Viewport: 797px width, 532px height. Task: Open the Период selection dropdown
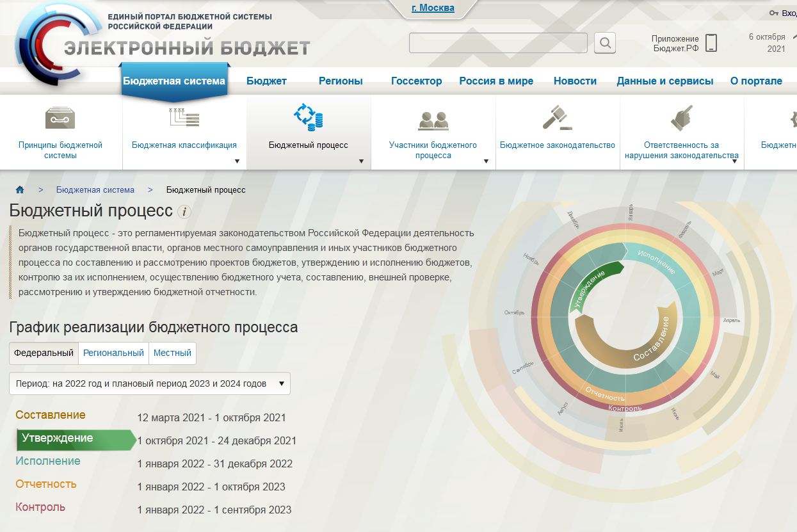(150, 383)
